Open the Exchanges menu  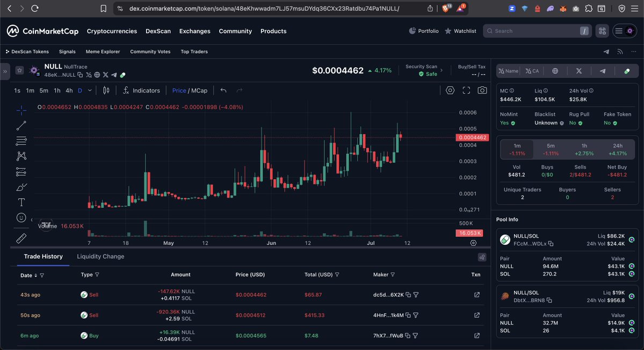194,31
